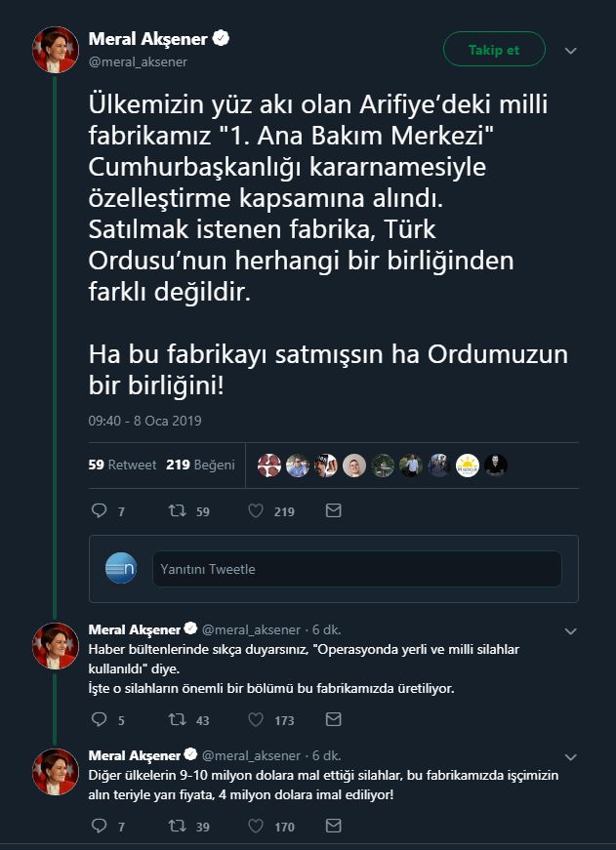Like the 'Diğer ülkelerin' tweet
This screenshot has height=850, width=616.
click(255, 827)
